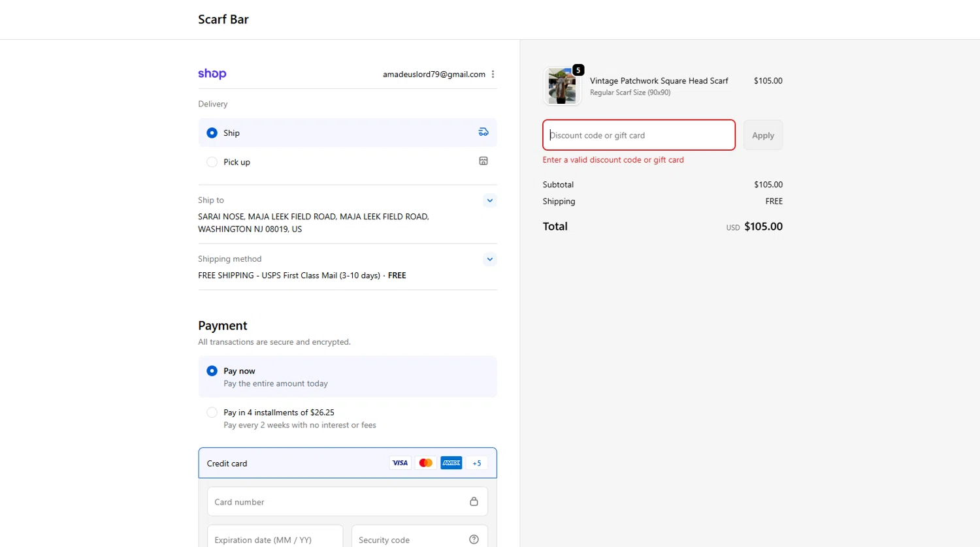Screen dimensions: 980x547
Task: Click the Apply discount button
Action: click(x=763, y=135)
